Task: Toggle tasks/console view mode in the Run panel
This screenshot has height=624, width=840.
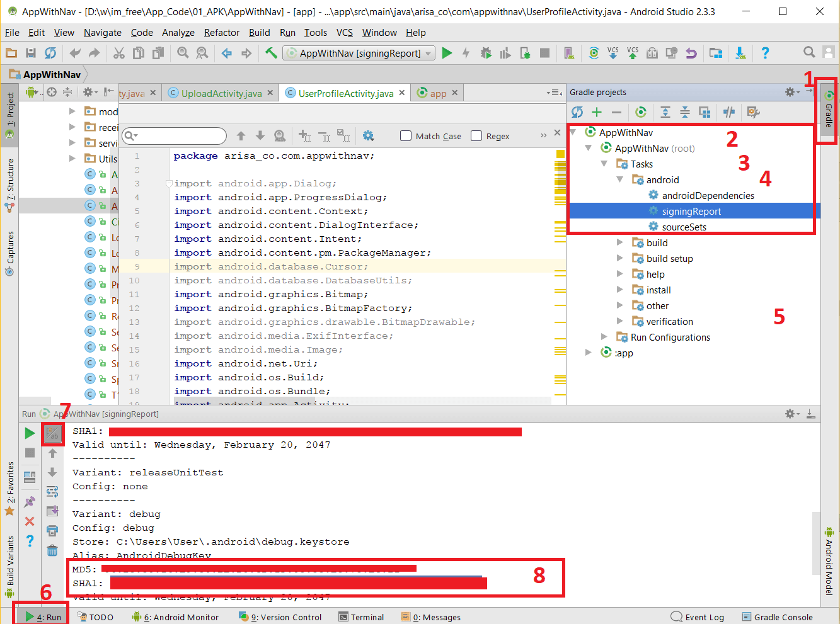Action: pyautogui.click(x=53, y=433)
